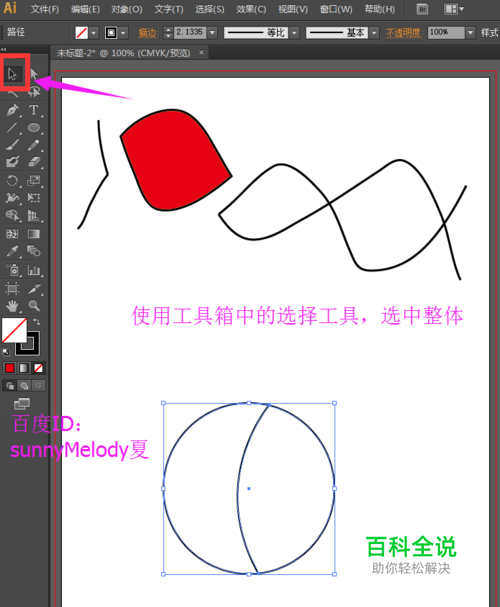Select the Artboard tool
500x607 pixels.
(12, 288)
